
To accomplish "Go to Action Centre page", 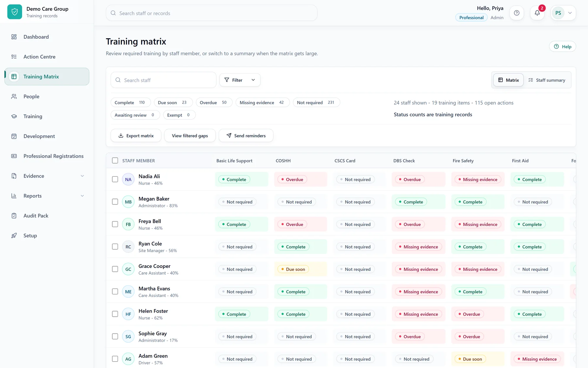I will click(47, 57).
